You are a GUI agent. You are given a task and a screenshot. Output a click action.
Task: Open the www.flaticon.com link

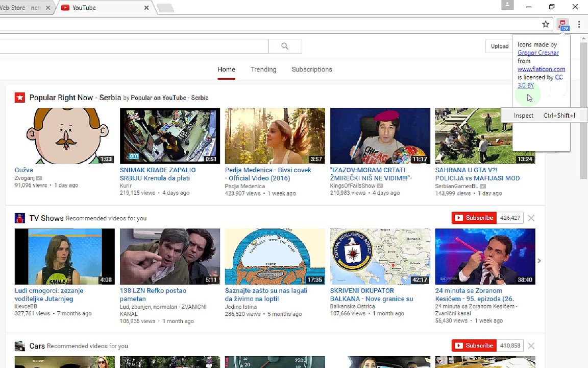pos(541,69)
